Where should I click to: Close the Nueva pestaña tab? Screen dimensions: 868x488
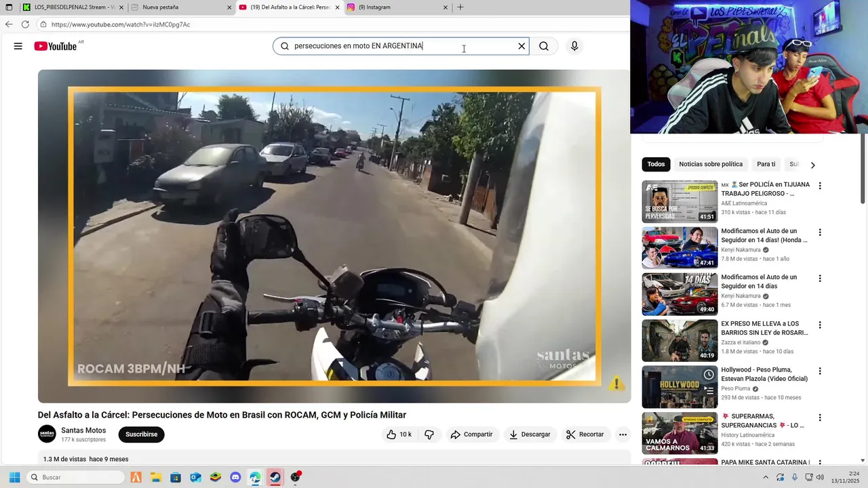(x=229, y=7)
